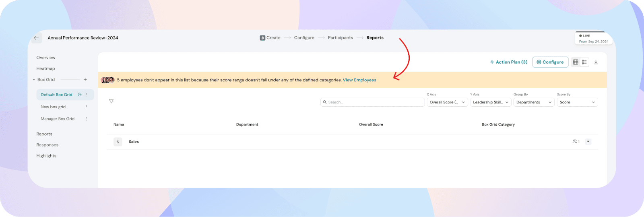The width and height of the screenshot is (644, 217).
Task: Click the employee avatars in the warning banner
Action: 108,80
